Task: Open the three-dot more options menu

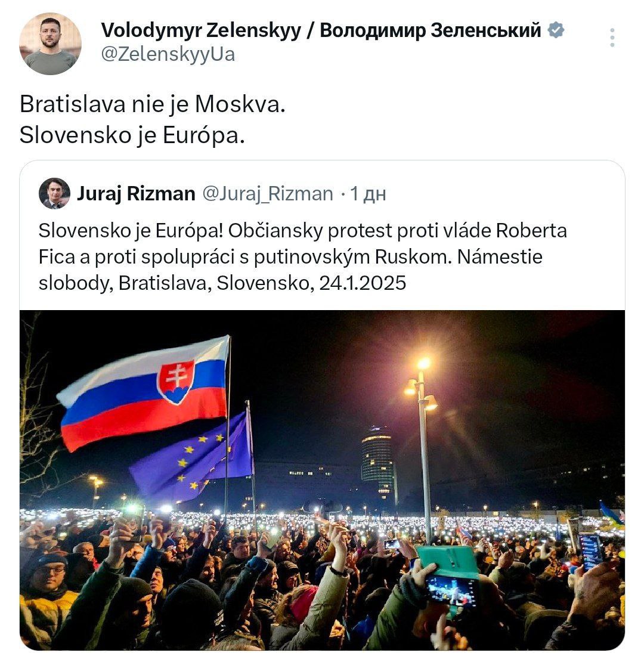Action: 612,38
